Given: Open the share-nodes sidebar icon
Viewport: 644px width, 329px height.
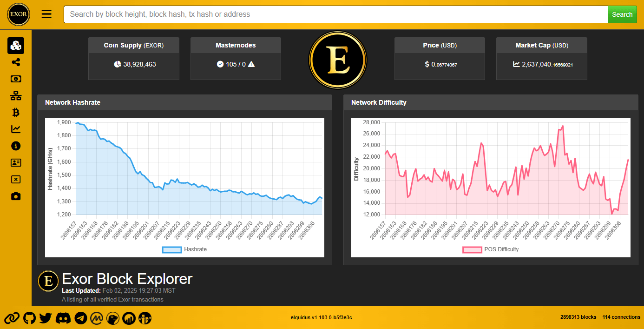Looking at the screenshot, I should pyautogui.click(x=16, y=62).
